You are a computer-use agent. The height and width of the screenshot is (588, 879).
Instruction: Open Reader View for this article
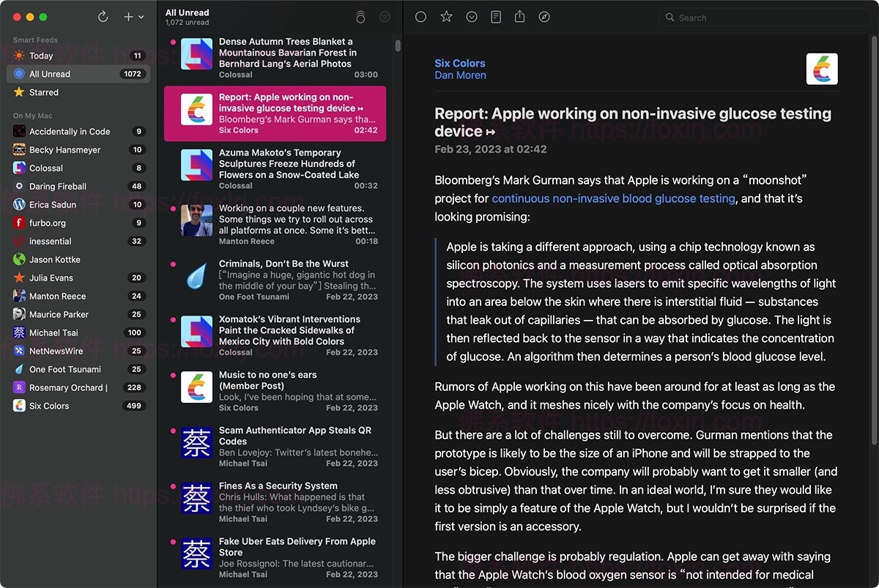[496, 16]
